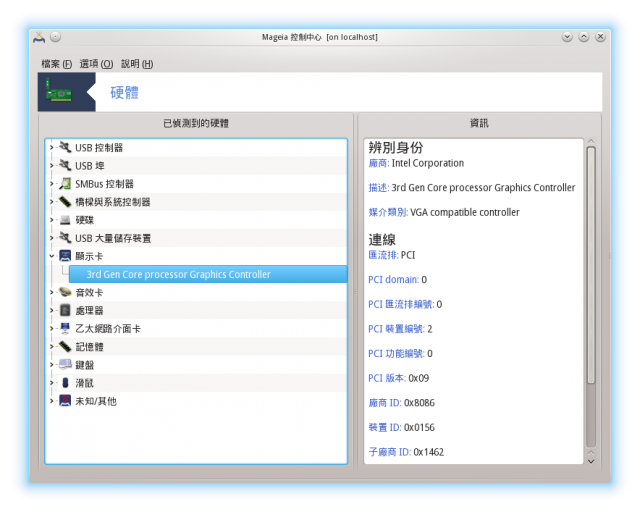Expand the 記憶體 tree node
The height and width of the screenshot is (512, 640).
(51, 347)
